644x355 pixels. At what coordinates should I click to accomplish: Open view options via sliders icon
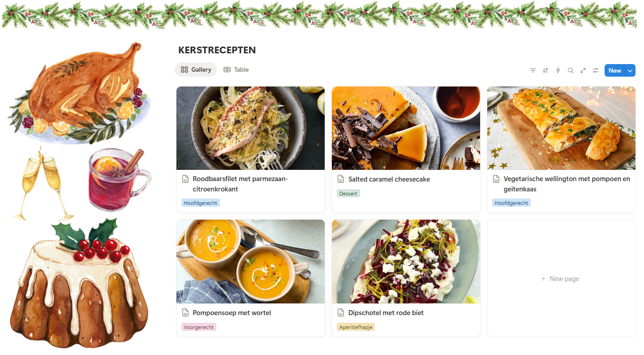pyautogui.click(x=596, y=70)
